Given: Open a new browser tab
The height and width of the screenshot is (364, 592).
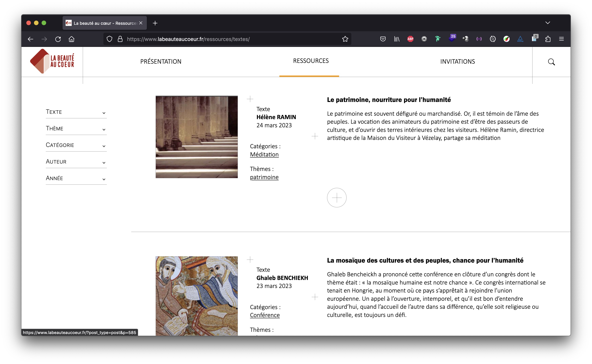Looking at the screenshot, I should click(x=155, y=23).
